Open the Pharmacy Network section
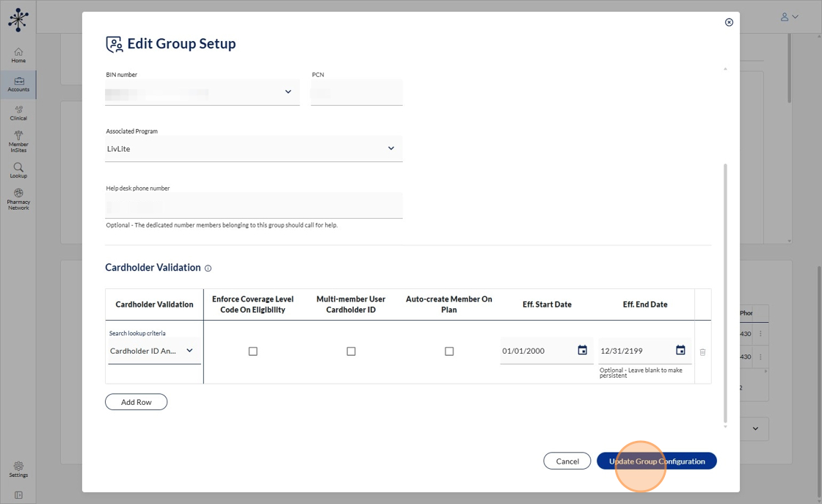 [18, 199]
